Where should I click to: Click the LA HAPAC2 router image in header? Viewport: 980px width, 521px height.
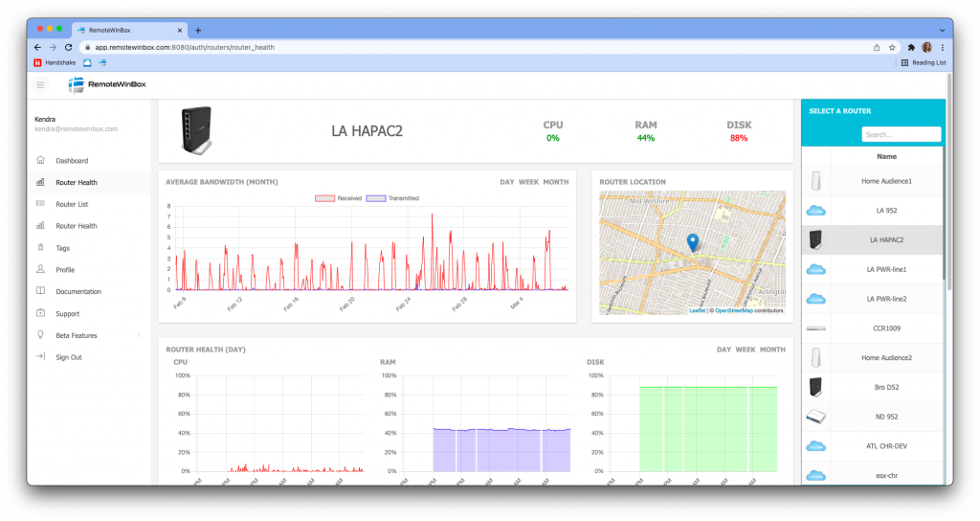pyautogui.click(x=197, y=130)
